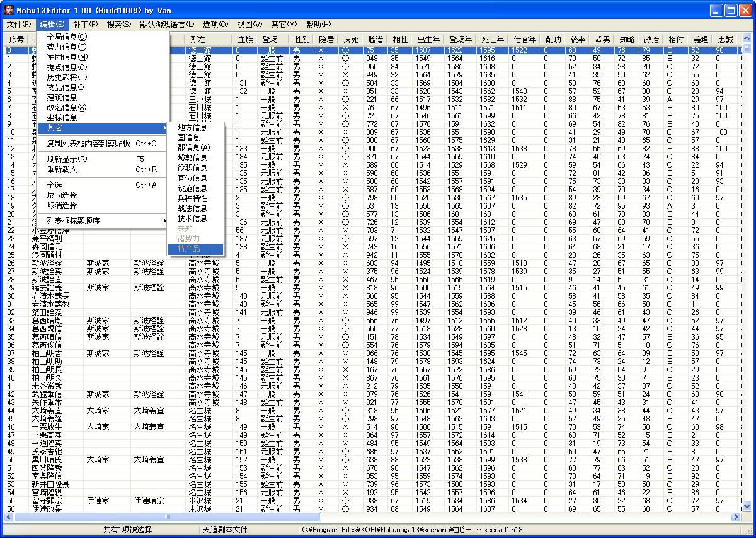
Task: Click the Nobu13Editor title bar app icon
Action: pyautogui.click(x=9, y=9)
